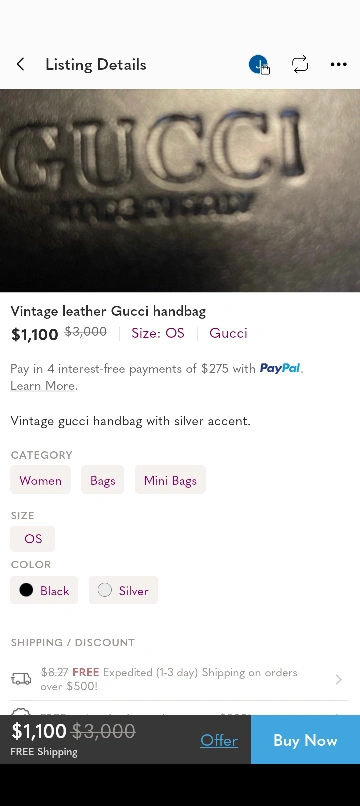
Task: Go back with the header arrow
Action: [21, 64]
